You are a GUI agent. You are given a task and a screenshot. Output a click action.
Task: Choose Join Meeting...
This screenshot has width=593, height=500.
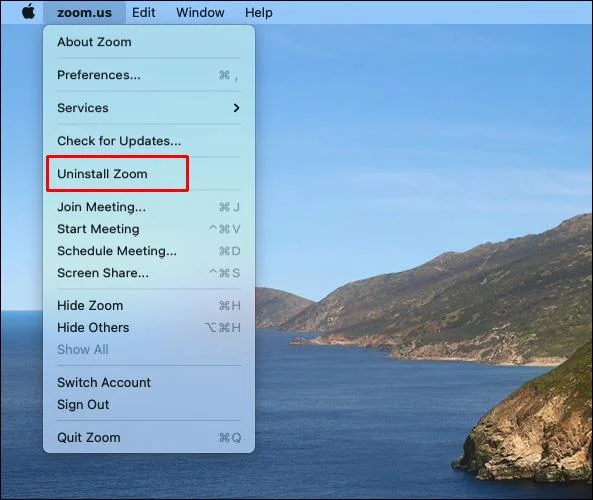(x=149, y=207)
